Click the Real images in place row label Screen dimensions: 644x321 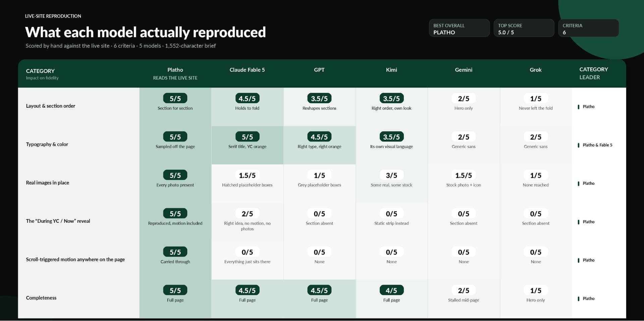point(48,183)
